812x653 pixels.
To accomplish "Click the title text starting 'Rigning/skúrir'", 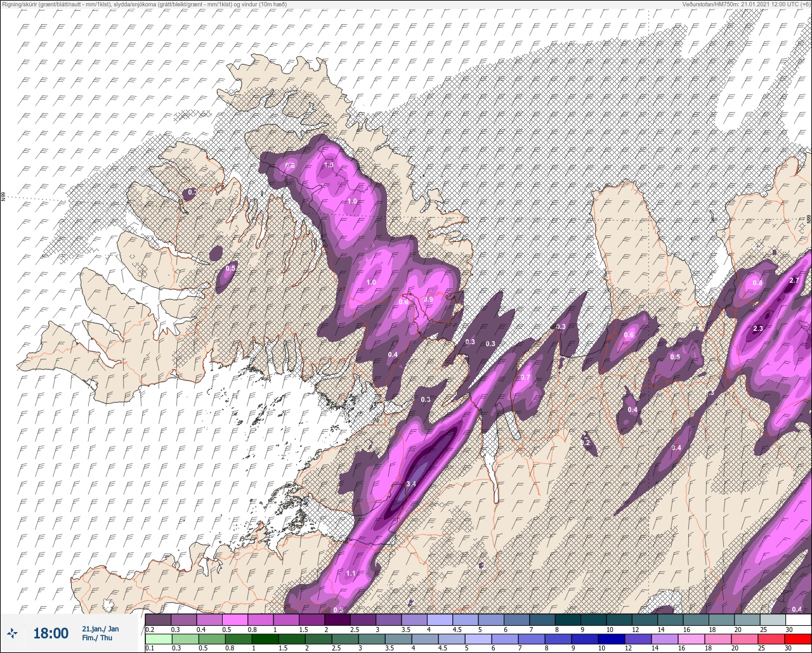I will tap(143, 4).
